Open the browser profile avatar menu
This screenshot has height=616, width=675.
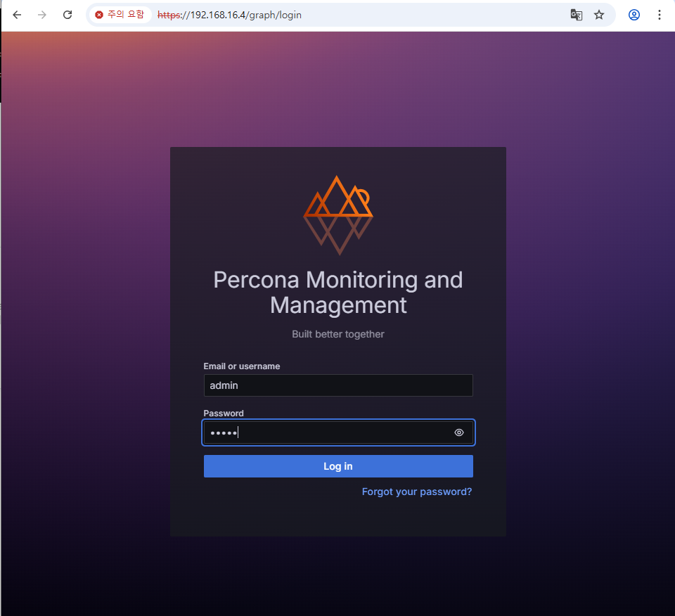pos(634,15)
